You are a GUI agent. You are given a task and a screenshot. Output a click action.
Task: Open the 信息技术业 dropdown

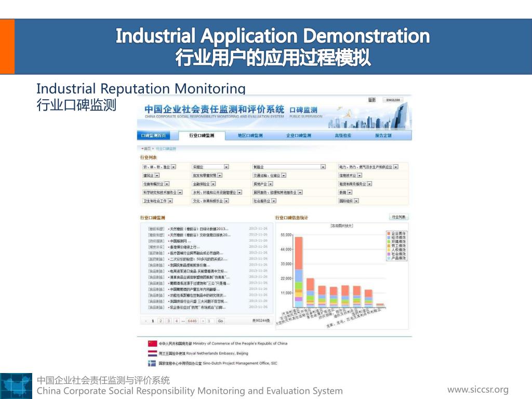coord(350,176)
